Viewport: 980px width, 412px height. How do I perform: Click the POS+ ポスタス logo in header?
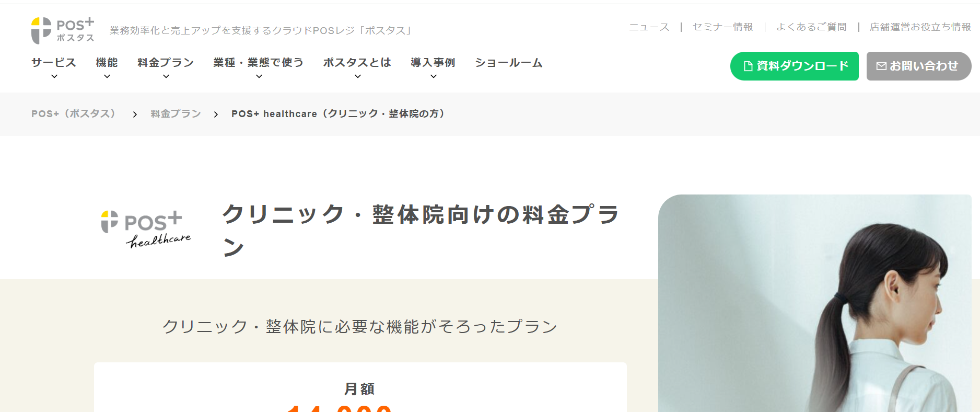tap(63, 30)
